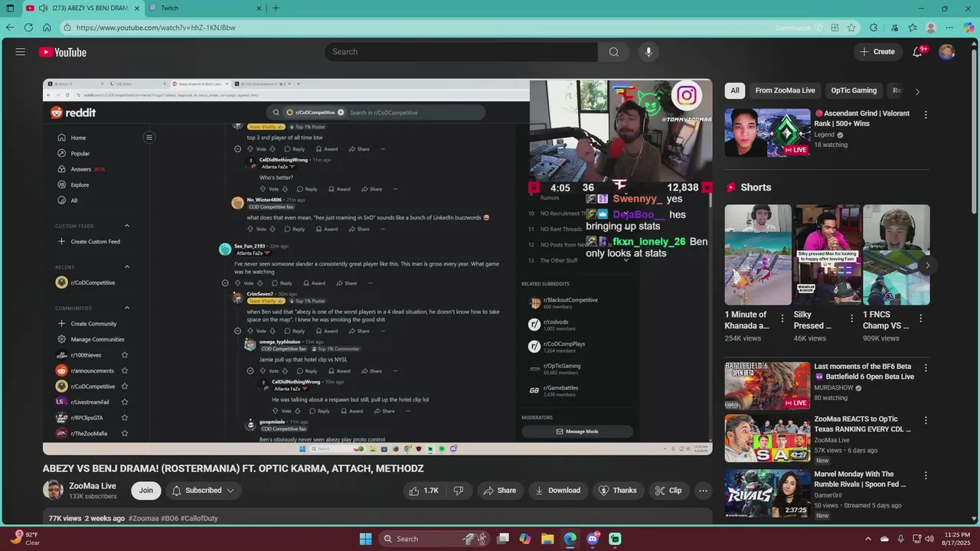This screenshot has width=980, height=551.
Task: Open ZooMaa Live channel avatar
Action: point(53,491)
